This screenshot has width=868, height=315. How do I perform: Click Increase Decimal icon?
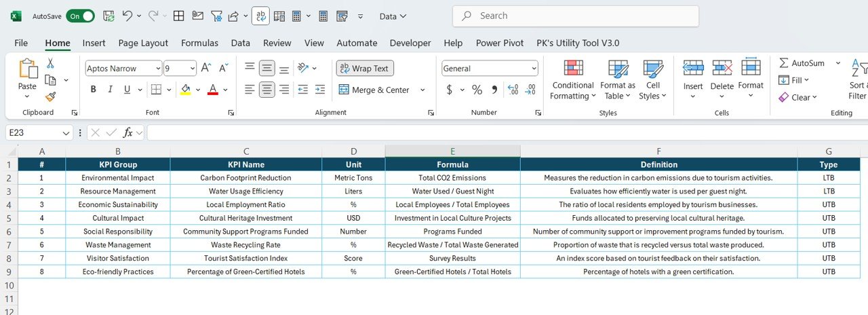[513, 90]
